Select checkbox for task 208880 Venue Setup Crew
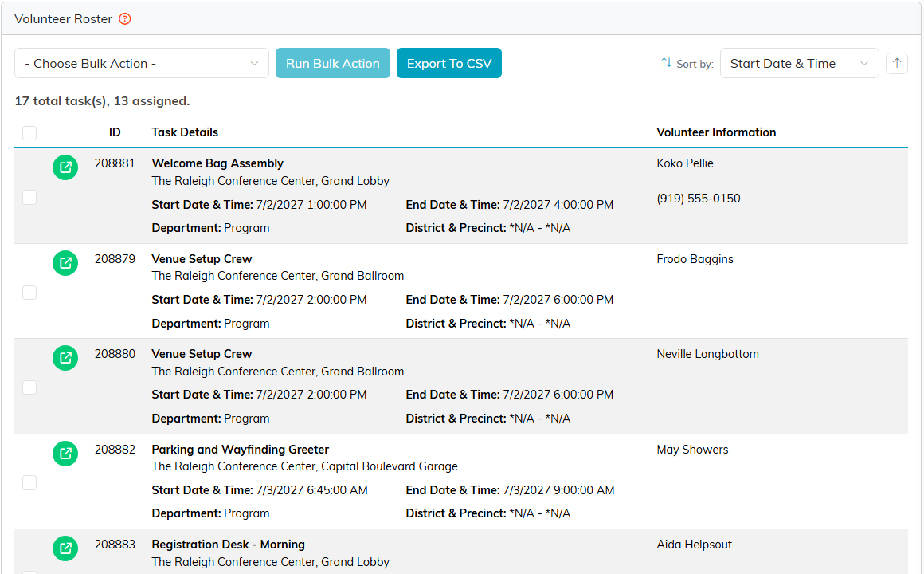924x574 pixels. (29, 387)
